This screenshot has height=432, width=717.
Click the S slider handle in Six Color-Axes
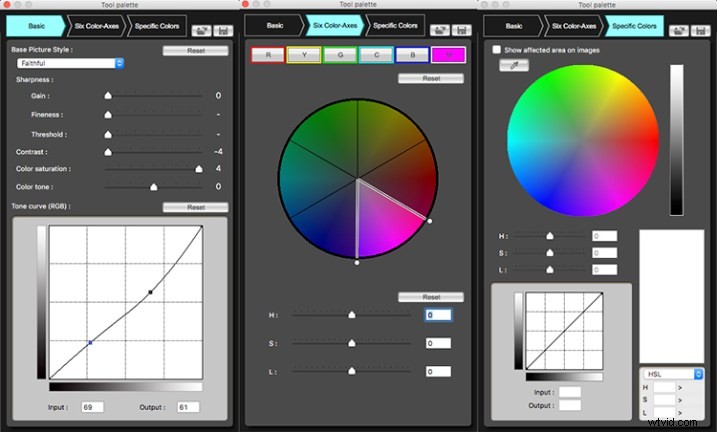352,343
